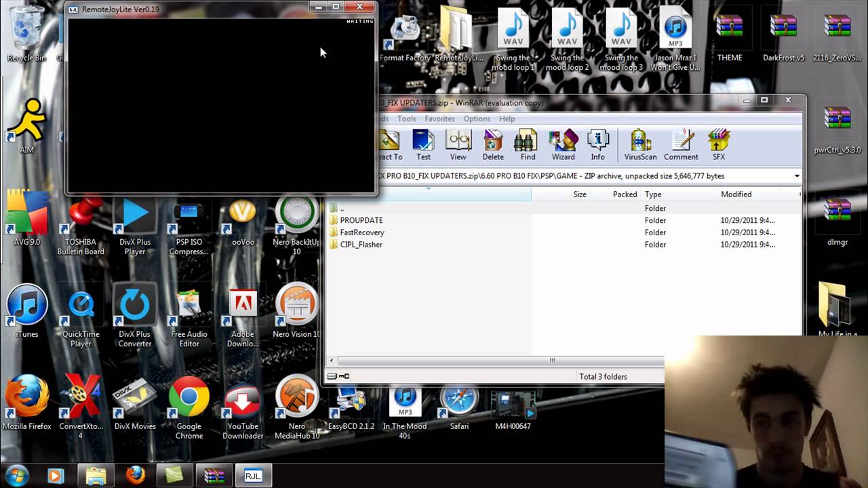Image resolution: width=868 pixels, height=488 pixels.
Task: Click the RemoteJoyLite black display area
Action: pyautogui.click(x=220, y=105)
